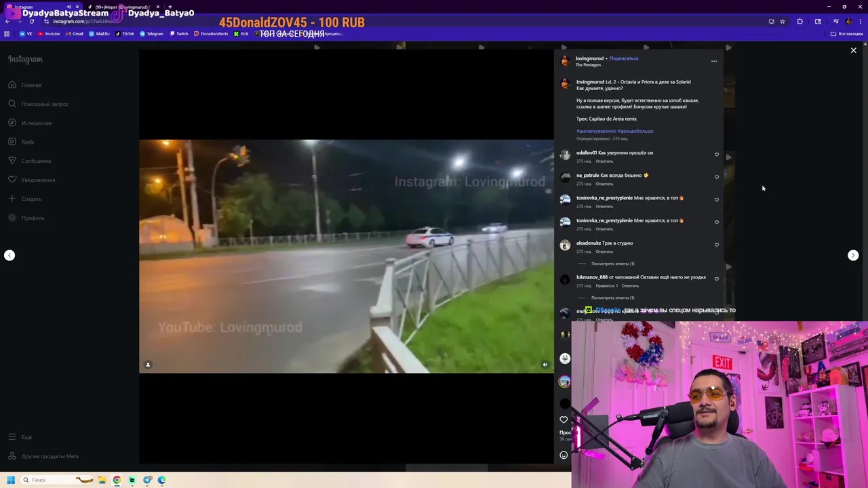This screenshot has height=488, width=868.
Task: Open Gmail bookmark
Action: 75,33
